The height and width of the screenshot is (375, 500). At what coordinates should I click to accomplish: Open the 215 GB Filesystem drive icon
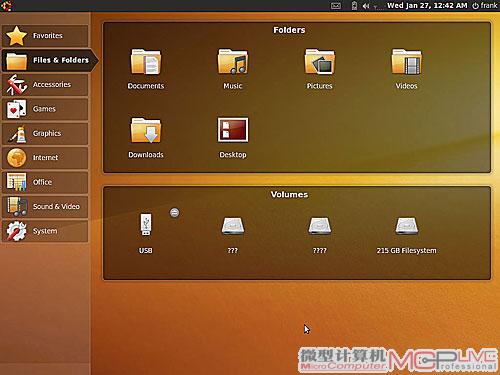406,226
